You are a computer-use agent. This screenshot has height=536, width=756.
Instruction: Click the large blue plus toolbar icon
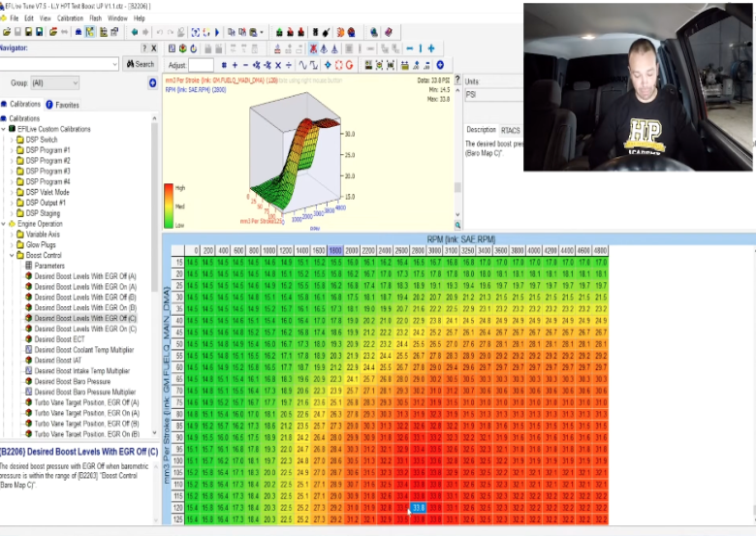pyautogui.click(x=431, y=48)
